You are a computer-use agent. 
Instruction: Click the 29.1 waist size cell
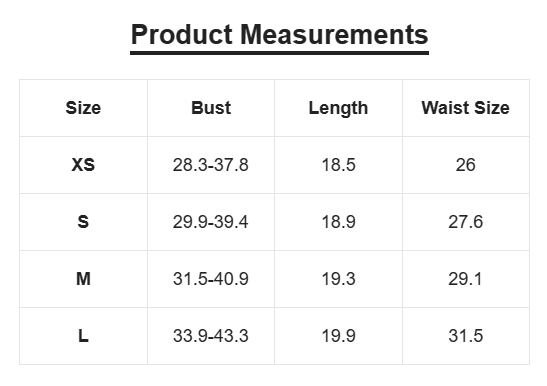click(x=466, y=279)
